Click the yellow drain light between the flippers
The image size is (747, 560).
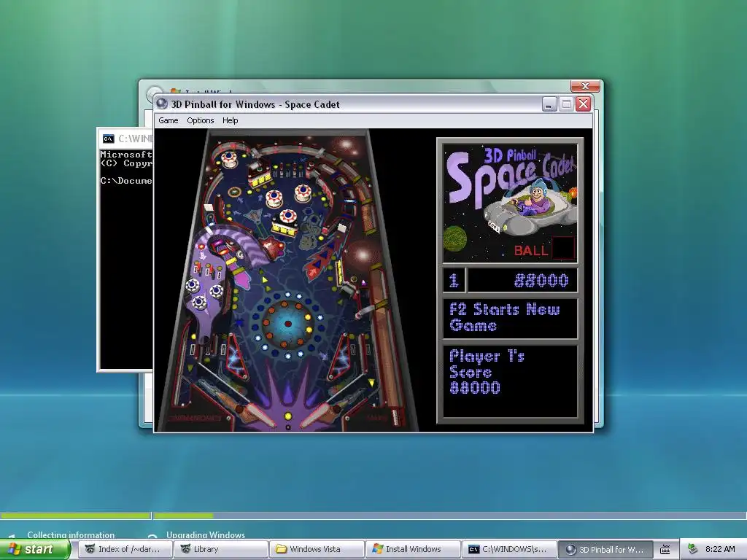point(287,416)
